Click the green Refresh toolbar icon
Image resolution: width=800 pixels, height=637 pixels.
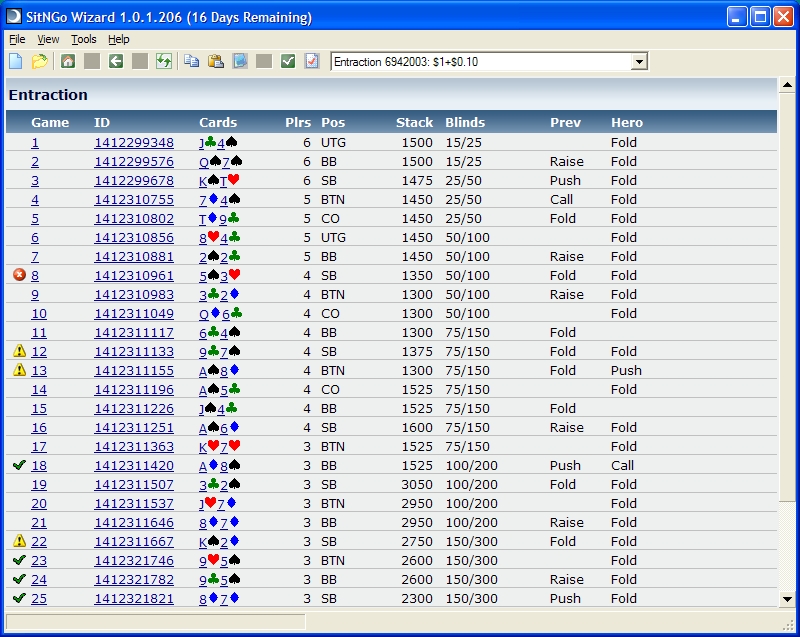pos(164,62)
